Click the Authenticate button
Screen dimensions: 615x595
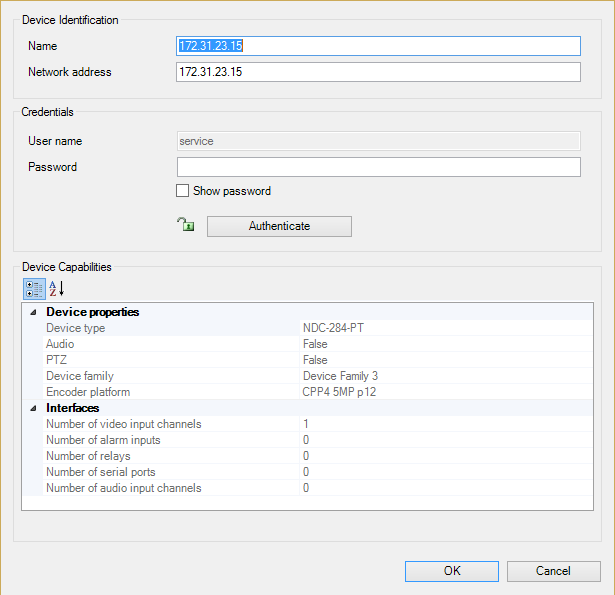(279, 226)
